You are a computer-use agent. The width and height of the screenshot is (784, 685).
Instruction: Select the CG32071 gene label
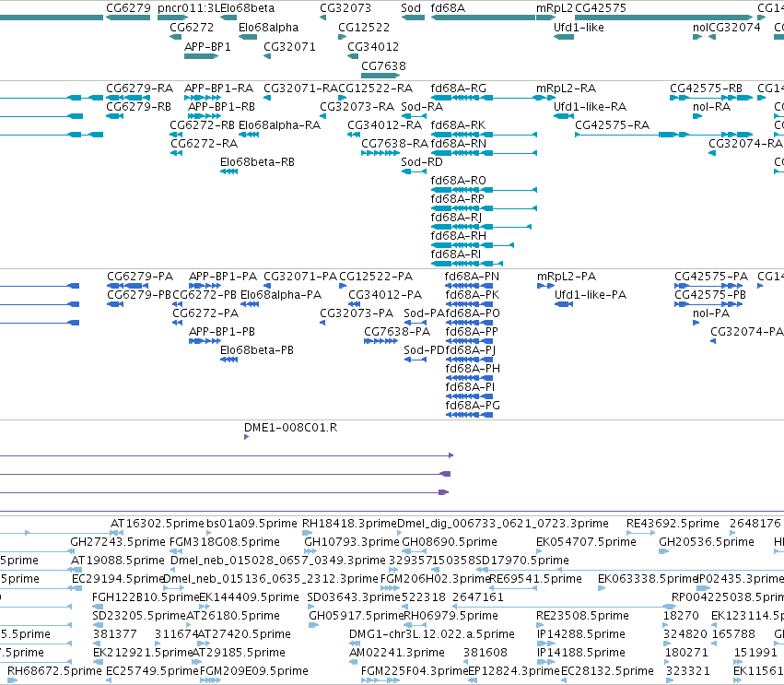coord(289,47)
